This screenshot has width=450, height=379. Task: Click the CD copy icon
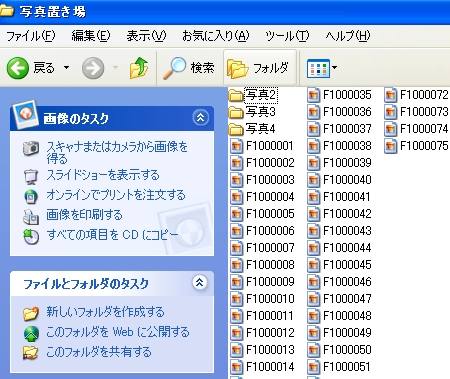pyautogui.click(x=31, y=236)
